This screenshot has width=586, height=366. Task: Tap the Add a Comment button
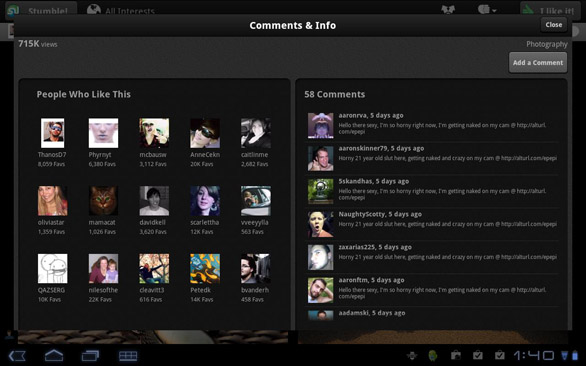point(538,62)
